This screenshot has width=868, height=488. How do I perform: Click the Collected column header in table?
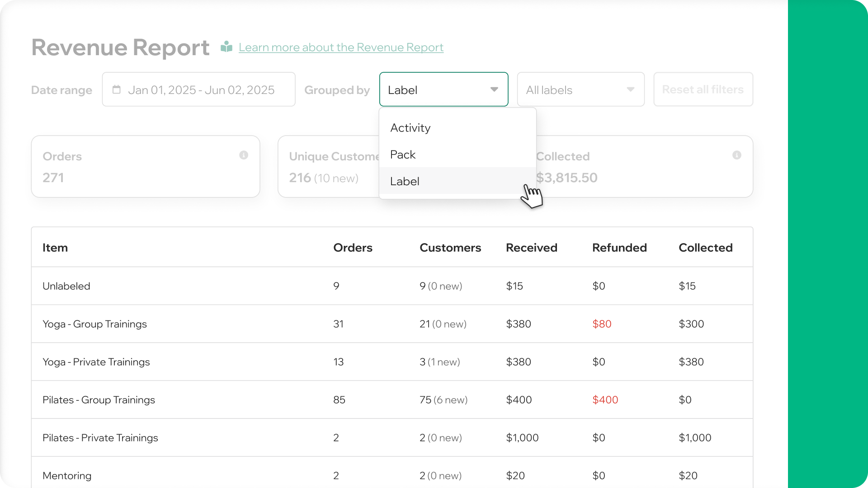(705, 248)
